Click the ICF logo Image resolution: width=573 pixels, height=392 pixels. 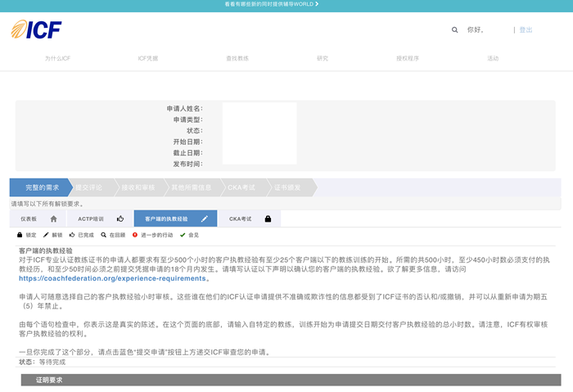point(37,29)
